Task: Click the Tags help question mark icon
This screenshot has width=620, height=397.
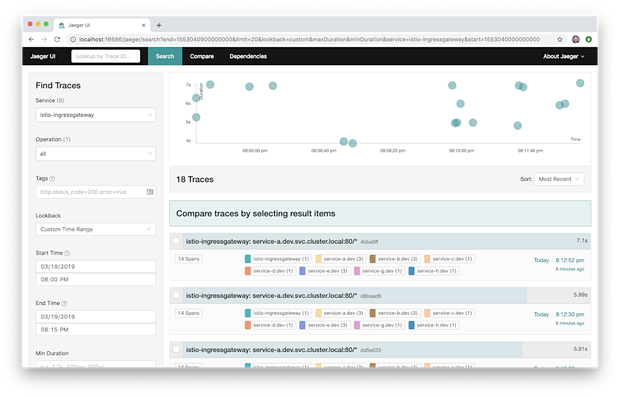Action: 52,179
